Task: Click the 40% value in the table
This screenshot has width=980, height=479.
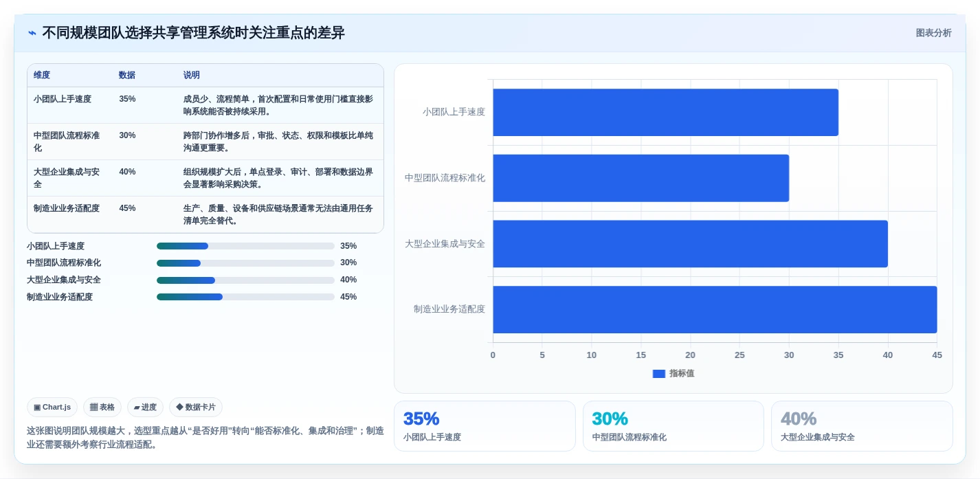Action: [x=127, y=172]
